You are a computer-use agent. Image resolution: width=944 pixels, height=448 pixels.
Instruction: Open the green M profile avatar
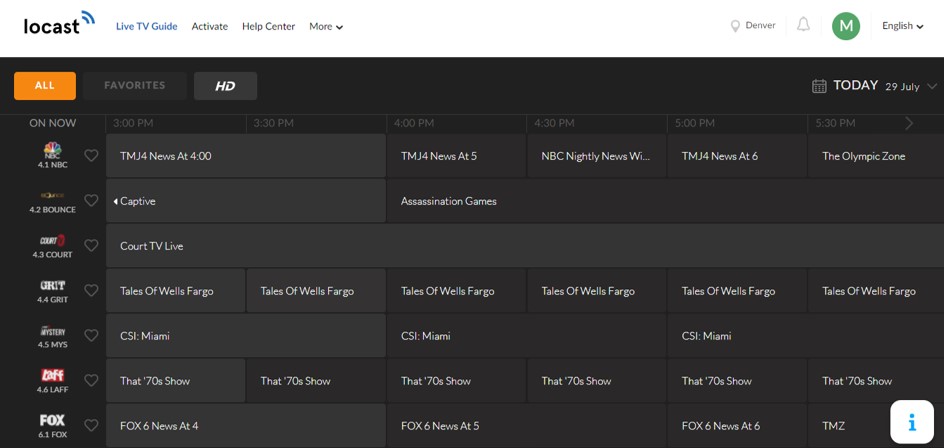click(846, 26)
